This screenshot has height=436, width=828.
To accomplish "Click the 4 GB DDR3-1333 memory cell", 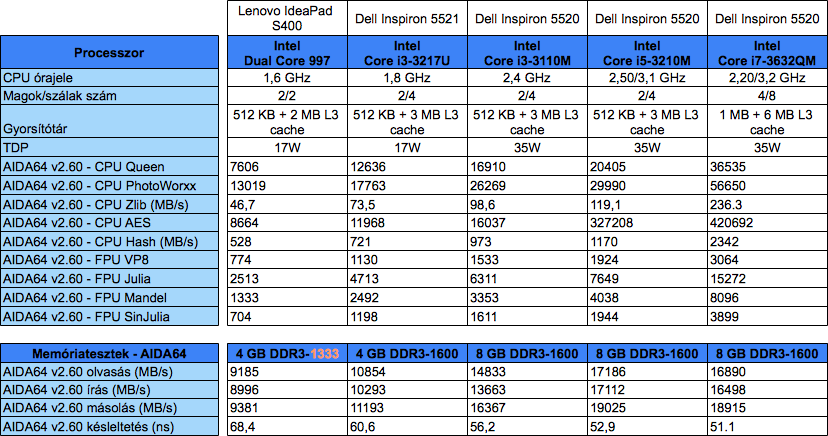I will coord(287,353).
